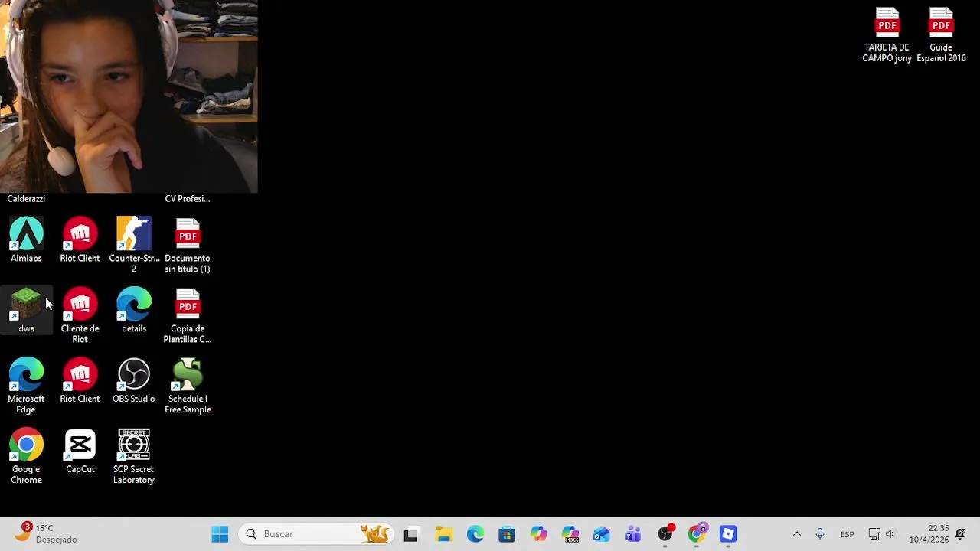The height and width of the screenshot is (551, 980).
Task: Select the Schedule I Free Sample shortcut
Action: coord(188,386)
